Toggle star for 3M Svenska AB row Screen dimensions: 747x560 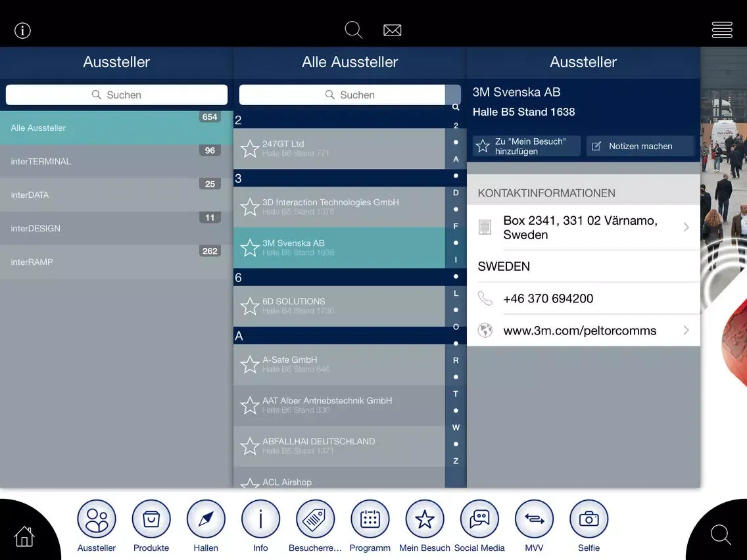click(250, 248)
